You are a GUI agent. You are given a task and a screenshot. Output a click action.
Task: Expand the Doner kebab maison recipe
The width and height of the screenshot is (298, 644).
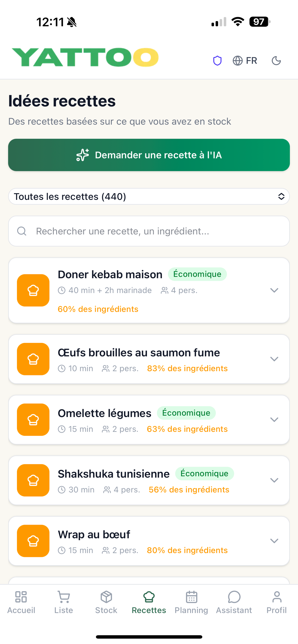274,290
